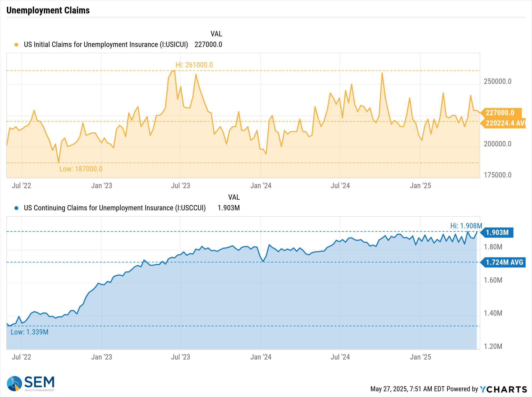Click Jul '23 on top chart axis
The image size is (532, 397).
pos(180,186)
